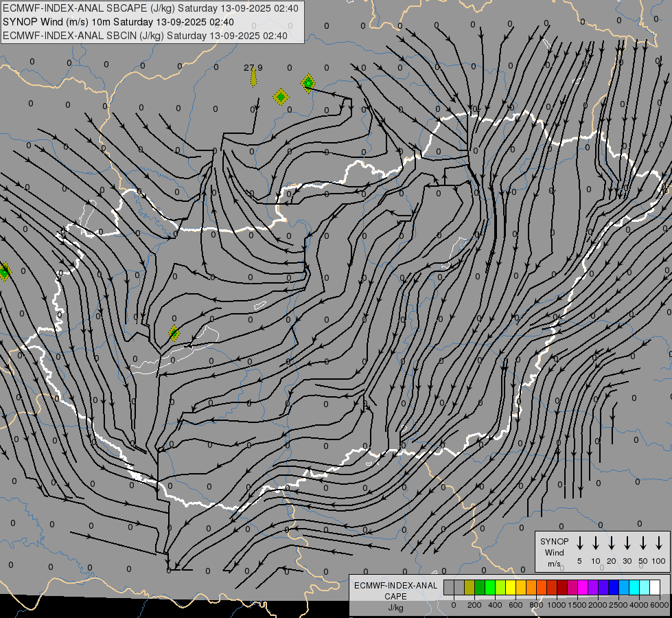Select the green diamond marker nearest 27.9
This screenshot has height=618, width=672.
tap(281, 98)
